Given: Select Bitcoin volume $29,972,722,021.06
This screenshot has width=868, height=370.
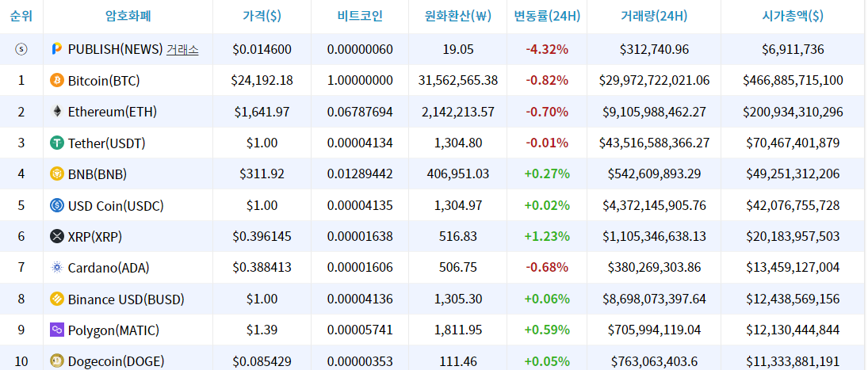Looking at the screenshot, I should click(654, 81).
